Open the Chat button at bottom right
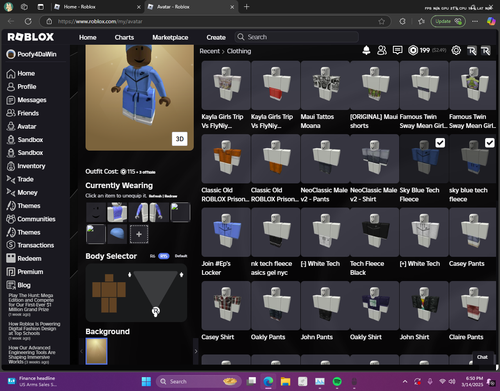This screenshot has width=500, height=391. pos(482,357)
